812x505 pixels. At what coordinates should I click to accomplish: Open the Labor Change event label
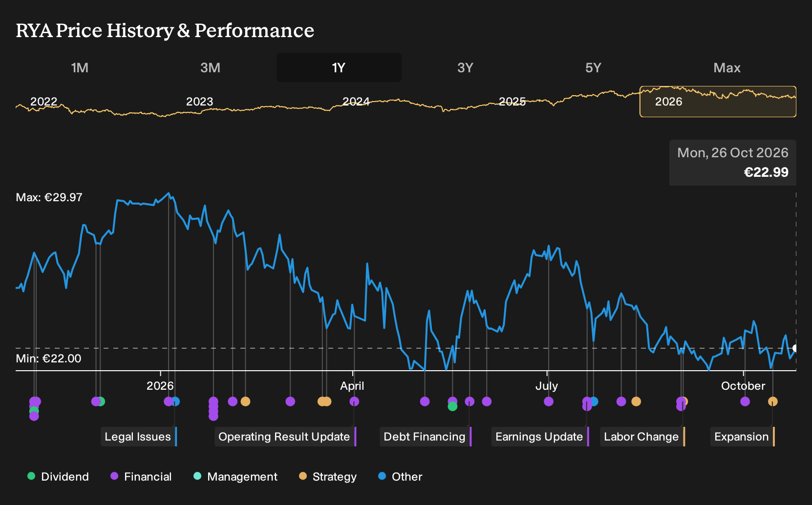tap(642, 437)
